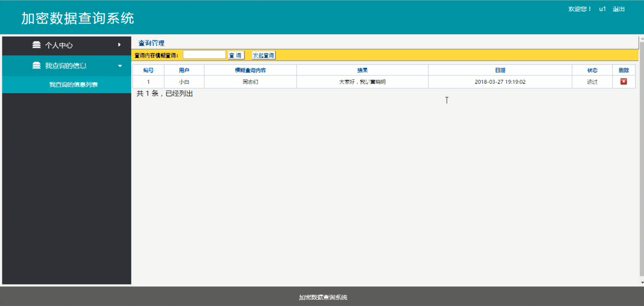Click the 共 1 条,已经列出 summary text
The width and height of the screenshot is (644, 306).
tap(165, 93)
